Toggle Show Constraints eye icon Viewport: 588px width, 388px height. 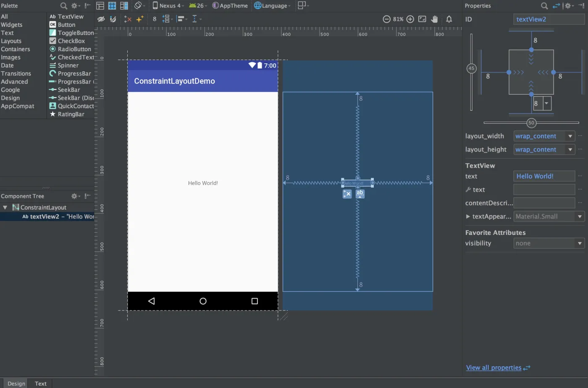click(x=101, y=19)
